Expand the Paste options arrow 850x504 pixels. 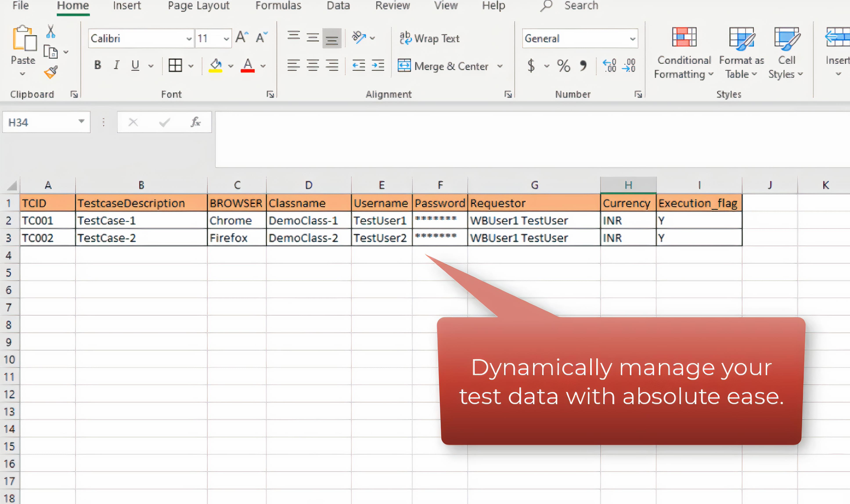pyautogui.click(x=22, y=73)
